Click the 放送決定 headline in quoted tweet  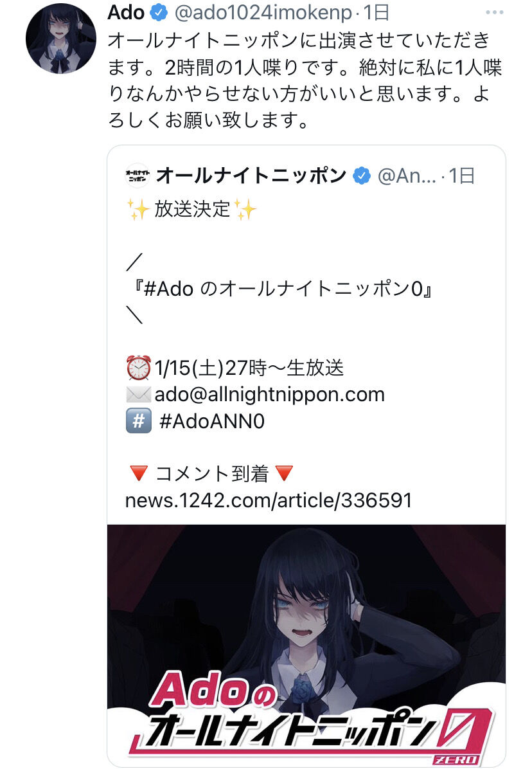click(192, 210)
